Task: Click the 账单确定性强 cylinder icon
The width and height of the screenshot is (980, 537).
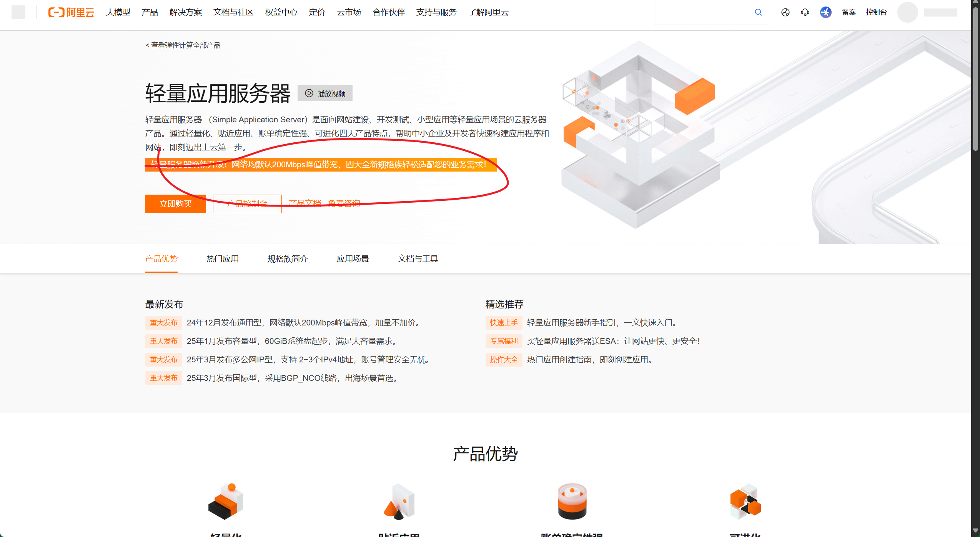Action: pos(572,501)
